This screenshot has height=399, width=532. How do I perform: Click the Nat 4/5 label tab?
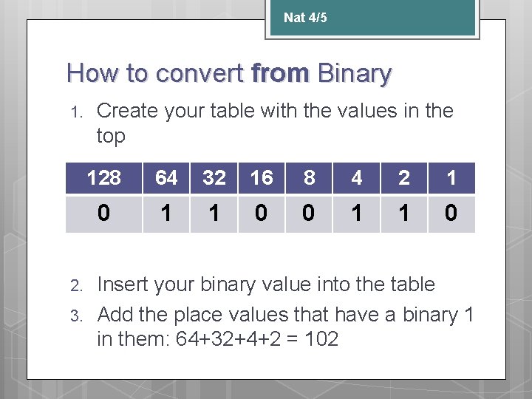click(305, 17)
